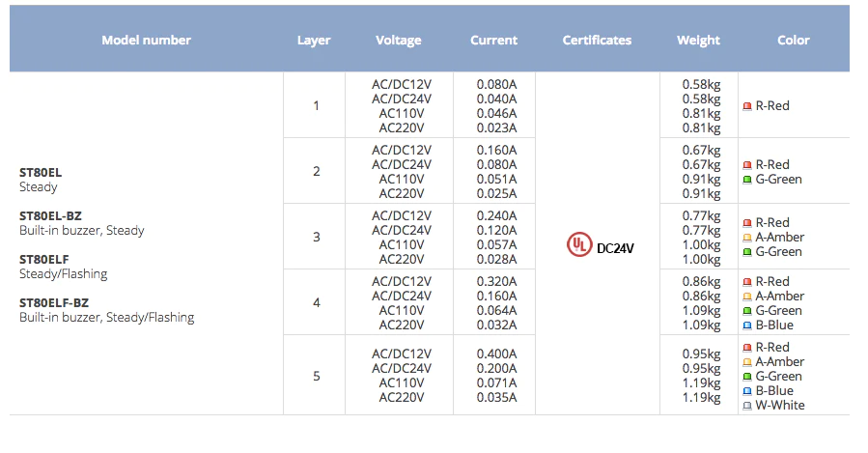This screenshot has height=453, width=868.
Task: Click the amber light icon in layer 3 row
Action: coord(746,238)
